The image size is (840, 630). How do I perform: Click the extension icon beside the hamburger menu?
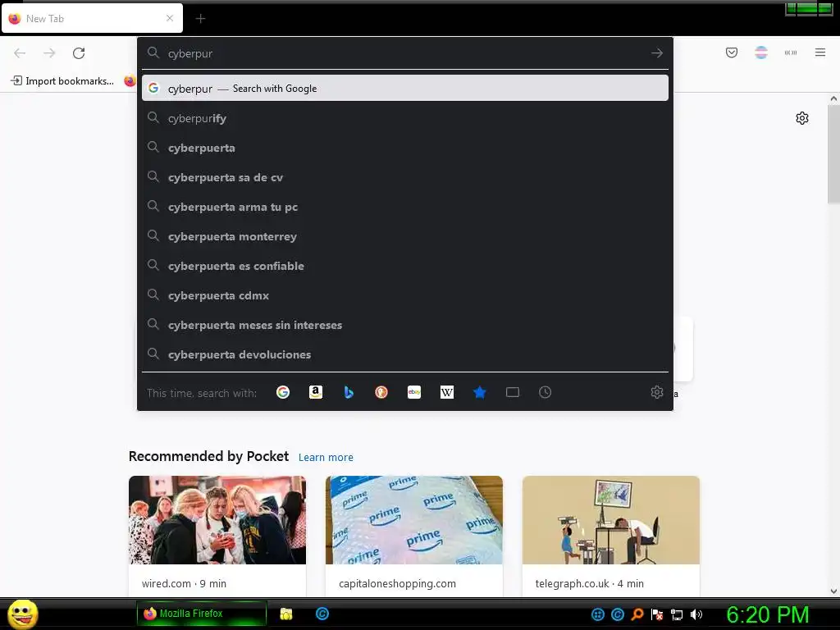click(791, 52)
